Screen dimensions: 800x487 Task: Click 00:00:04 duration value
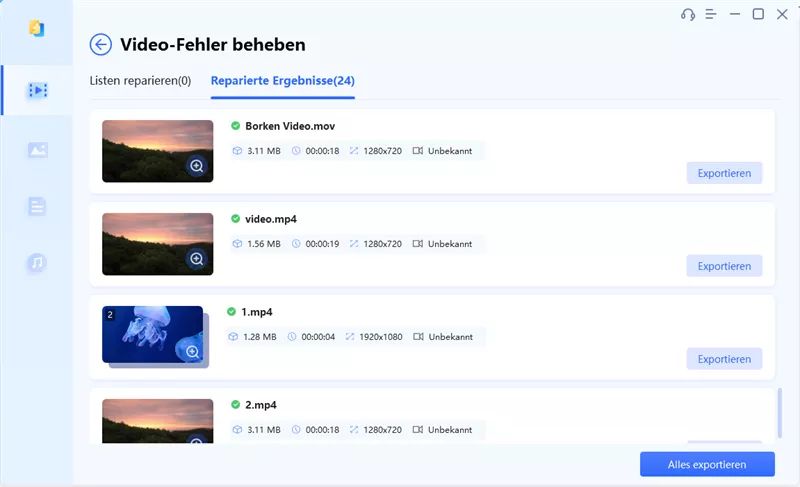pyautogui.click(x=318, y=337)
